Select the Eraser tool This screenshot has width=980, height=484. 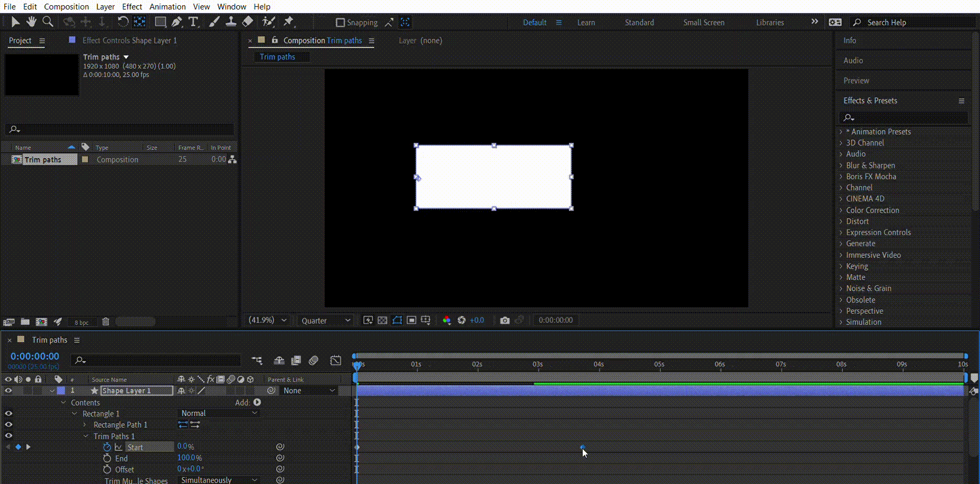(248, 21)
